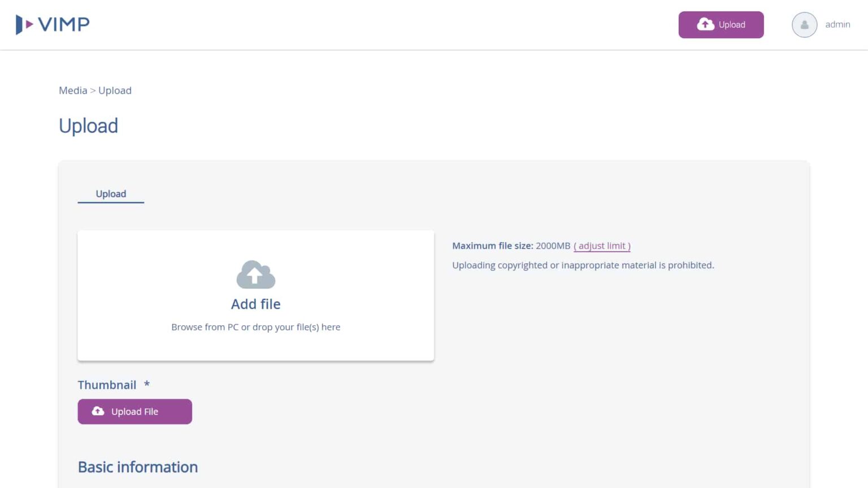Click the large cloud upload icon in drop zone

(x=255, y=275)
